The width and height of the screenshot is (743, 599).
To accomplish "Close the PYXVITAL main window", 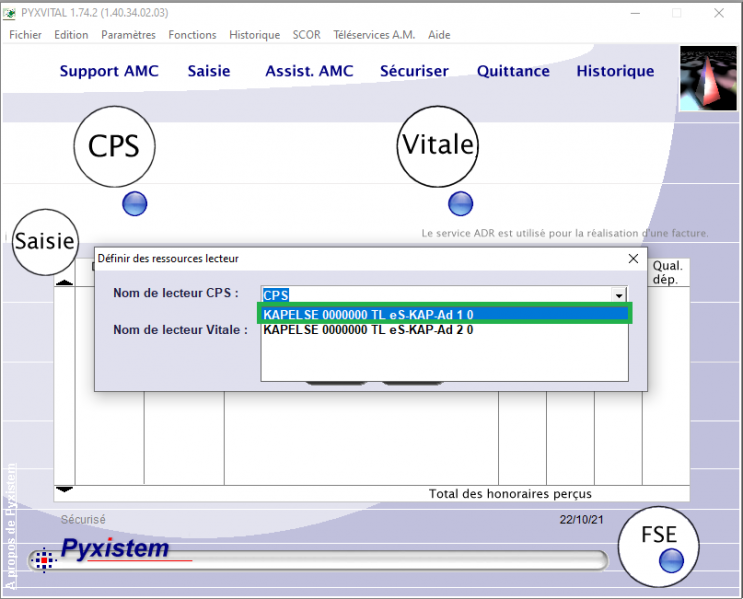I will click(718, 13).
